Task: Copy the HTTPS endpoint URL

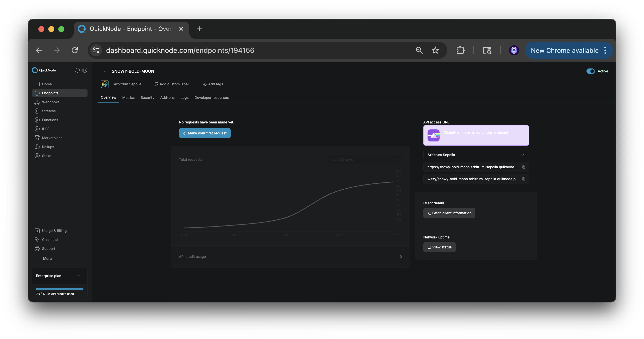Action: coord(524,167)
